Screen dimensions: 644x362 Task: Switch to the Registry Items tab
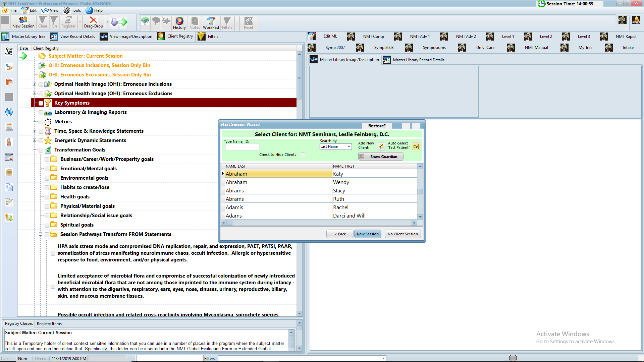coord(49,324)
